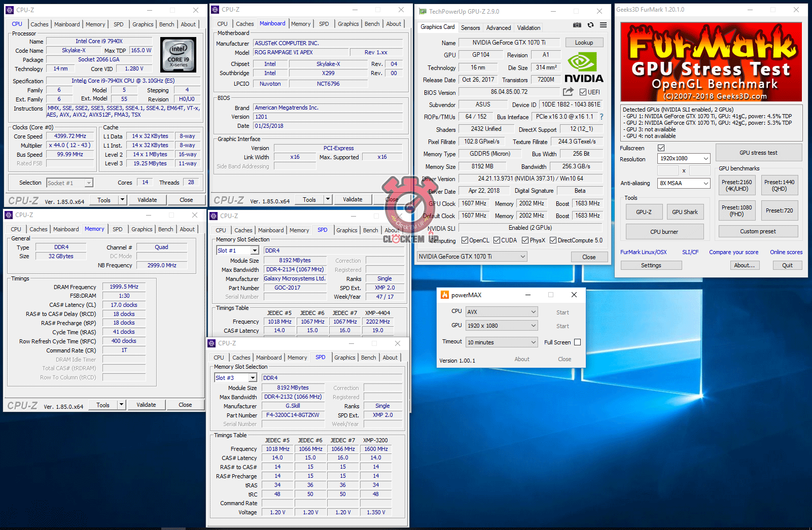Follow the Compare your score link
Viewport: 812px width, 530px height.
733,252
